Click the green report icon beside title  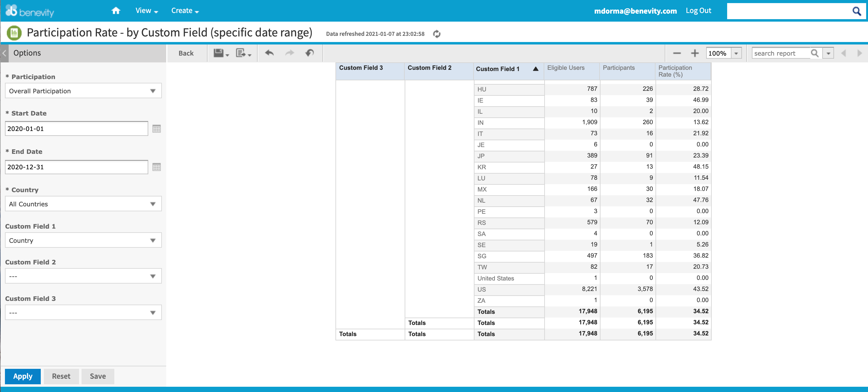(14, 33)
